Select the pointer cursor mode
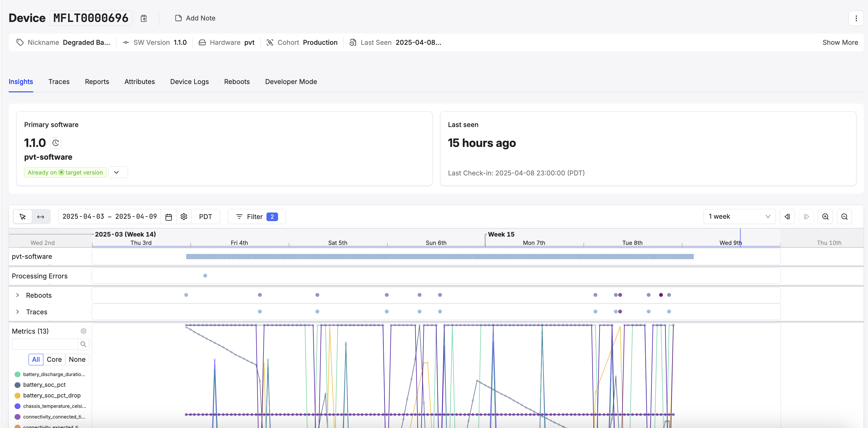This screenshot has width=868, height=428. pos(23,217)
